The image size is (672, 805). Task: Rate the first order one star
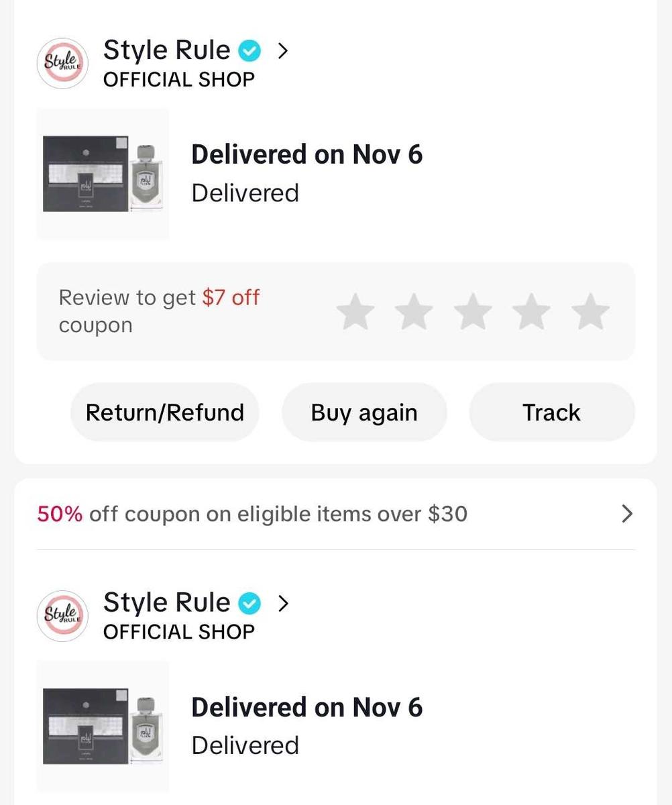point(355,312)
